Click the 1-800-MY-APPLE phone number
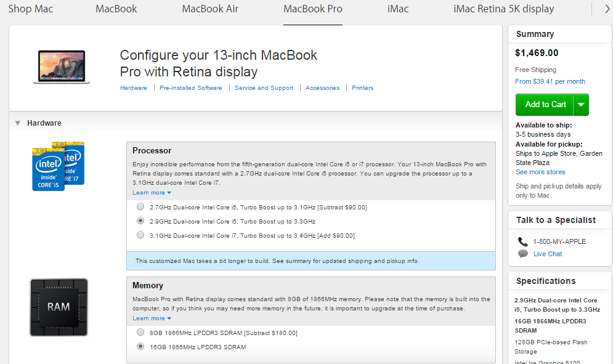Image resolution: width=613 pixels, height=364 pixels. 559,241
